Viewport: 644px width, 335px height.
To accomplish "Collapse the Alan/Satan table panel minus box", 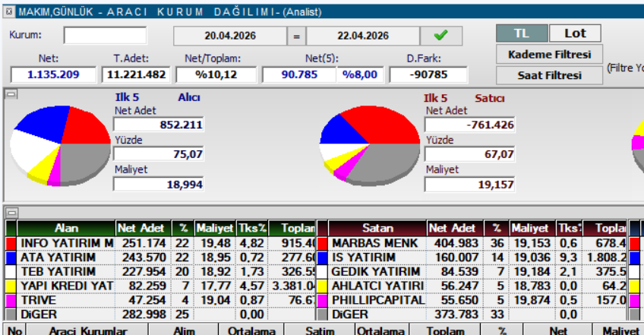I will click(x=12, y=213).
